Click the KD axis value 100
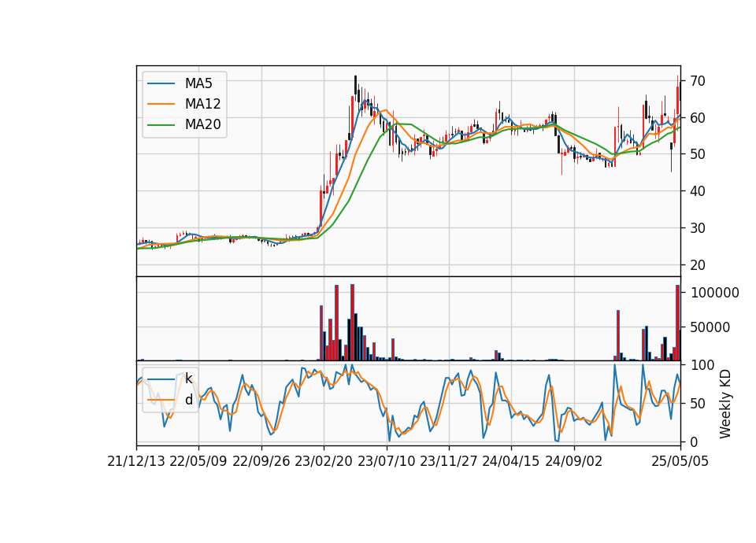Viewport: 756px width, 543px height. (702, 365)
